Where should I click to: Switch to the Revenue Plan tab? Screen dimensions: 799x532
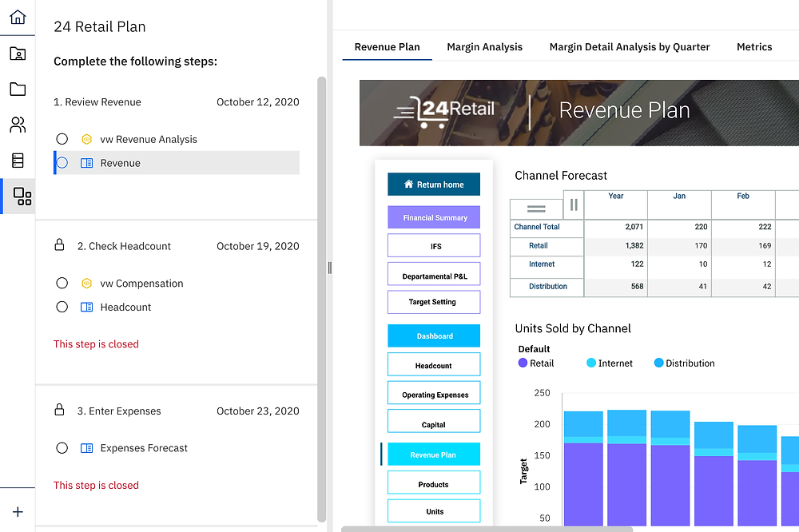tap(388, 47)
